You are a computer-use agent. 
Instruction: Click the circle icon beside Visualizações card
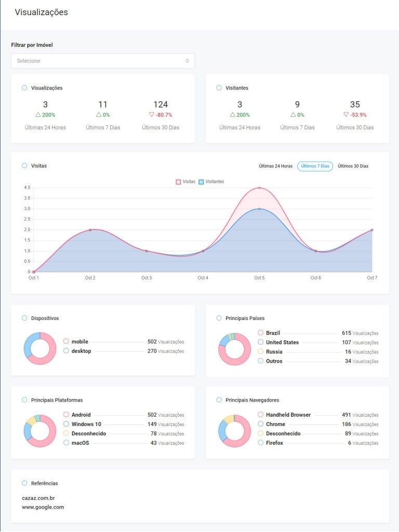(24, 88)
